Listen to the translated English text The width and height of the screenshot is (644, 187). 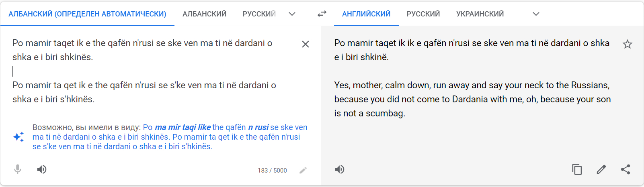point(340,169)
